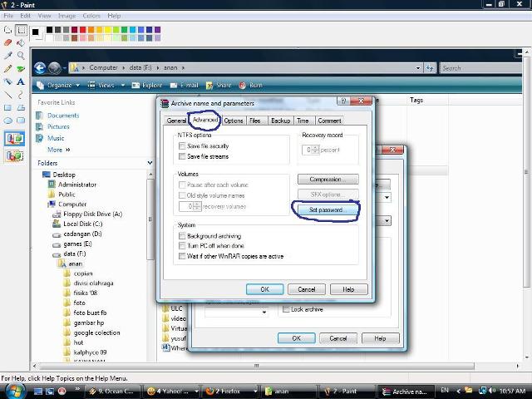Select the Polygon shape tool
532x399 pixels.
21,107
